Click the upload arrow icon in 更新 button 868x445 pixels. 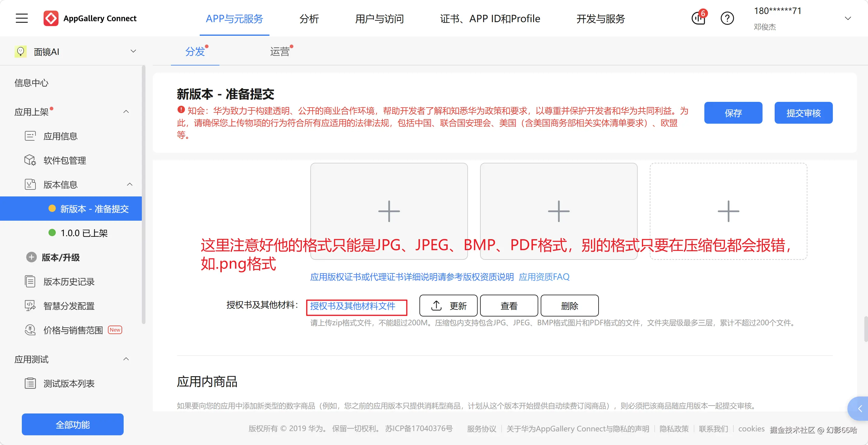tap(436, 306)
